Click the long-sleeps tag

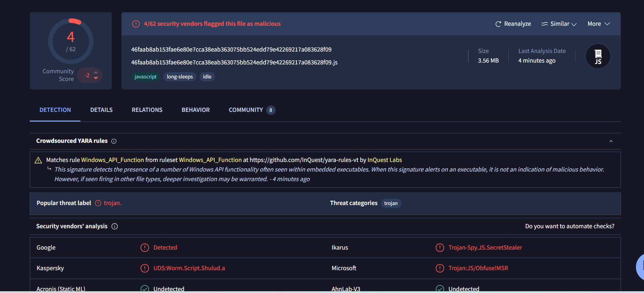pos(180,77)
